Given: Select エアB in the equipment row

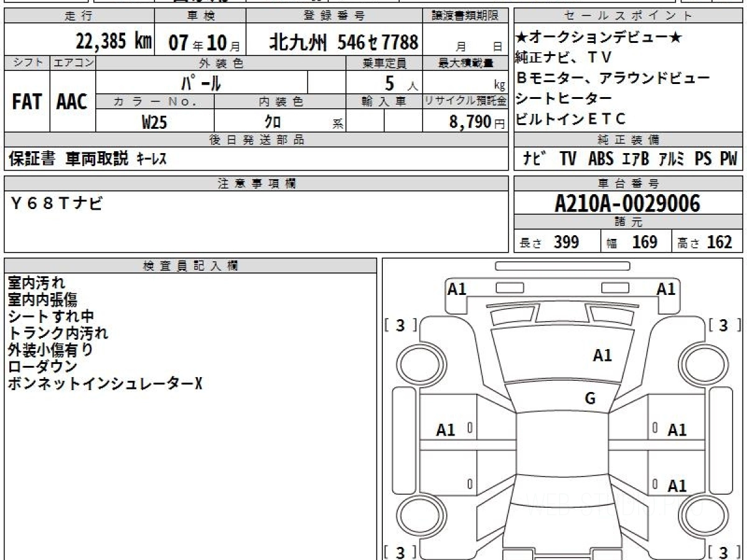Looking at the screenshot, I should click(x=636, y=159).
